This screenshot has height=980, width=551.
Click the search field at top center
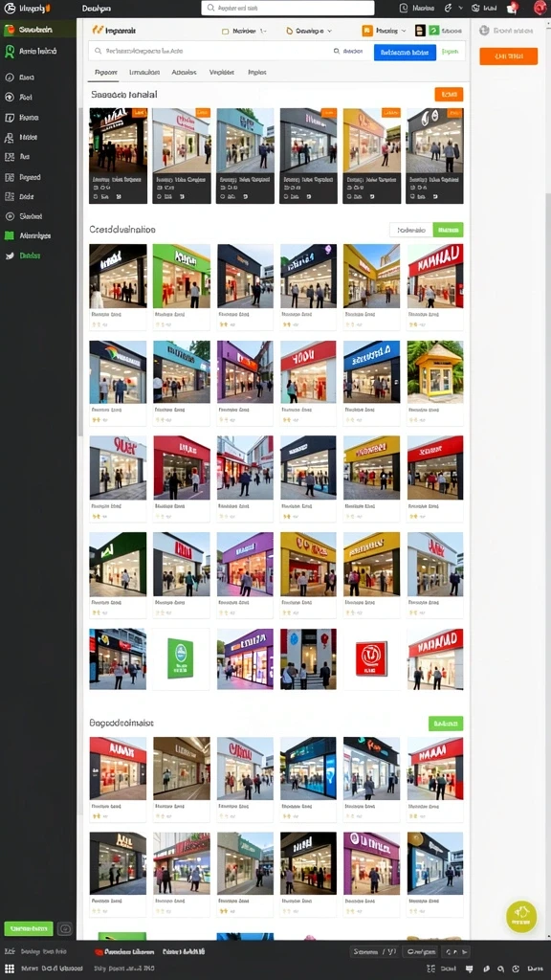click(x=288, y=8)
